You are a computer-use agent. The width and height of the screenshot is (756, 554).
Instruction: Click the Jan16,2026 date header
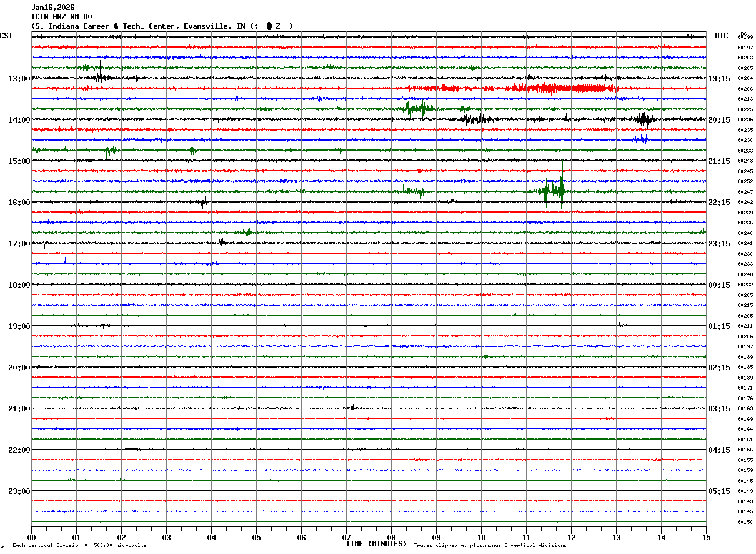pyautogui.click(x=53, y=8)
